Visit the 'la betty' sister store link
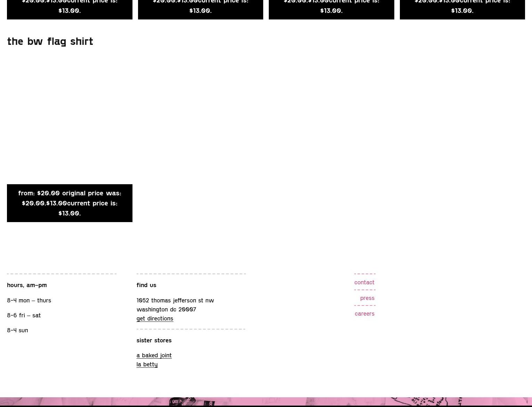Screen dimensions: 532x407 [x=147, y=364]
